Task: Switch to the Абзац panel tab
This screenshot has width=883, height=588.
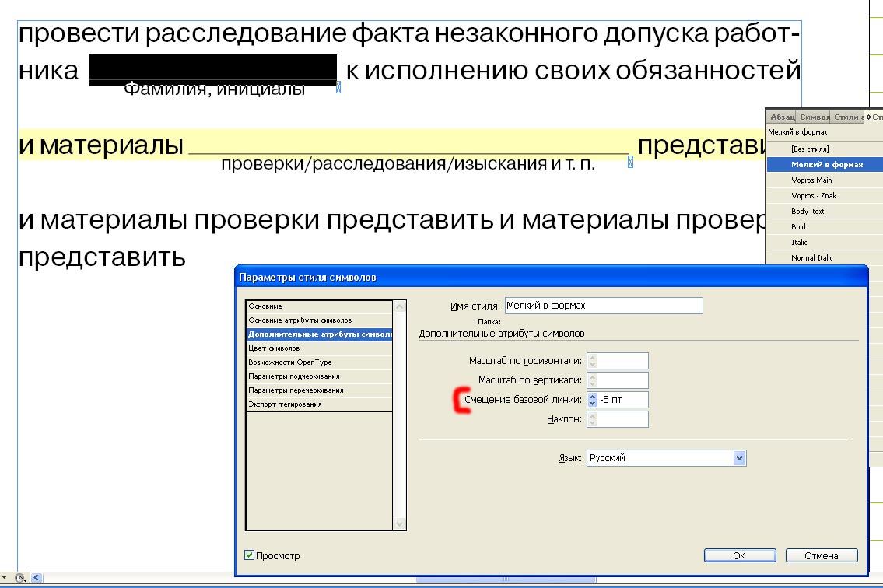Action: (781, 117)
